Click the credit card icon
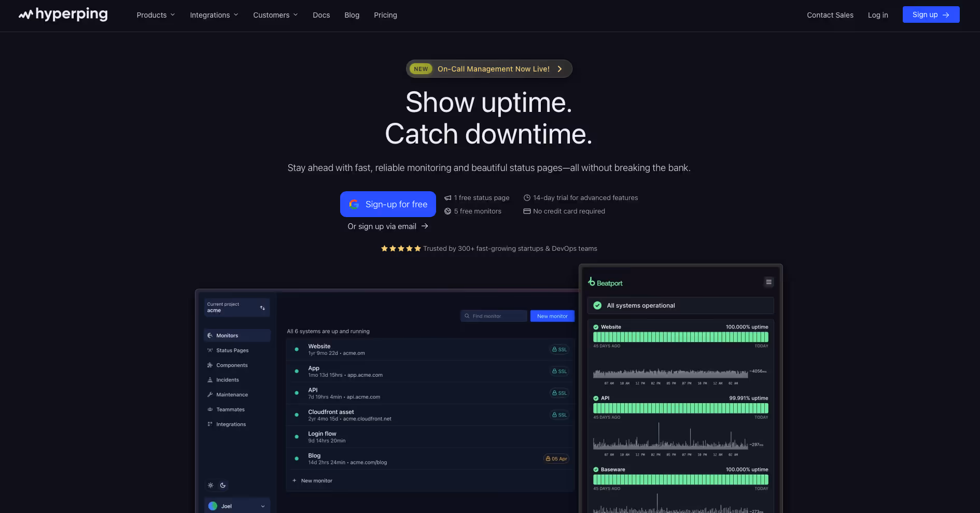This screenshot has width=980, height=513. click(527, 211)
